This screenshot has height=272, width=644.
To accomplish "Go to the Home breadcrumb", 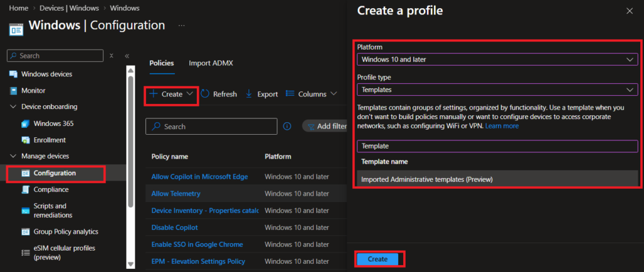I will coord(18,8).
